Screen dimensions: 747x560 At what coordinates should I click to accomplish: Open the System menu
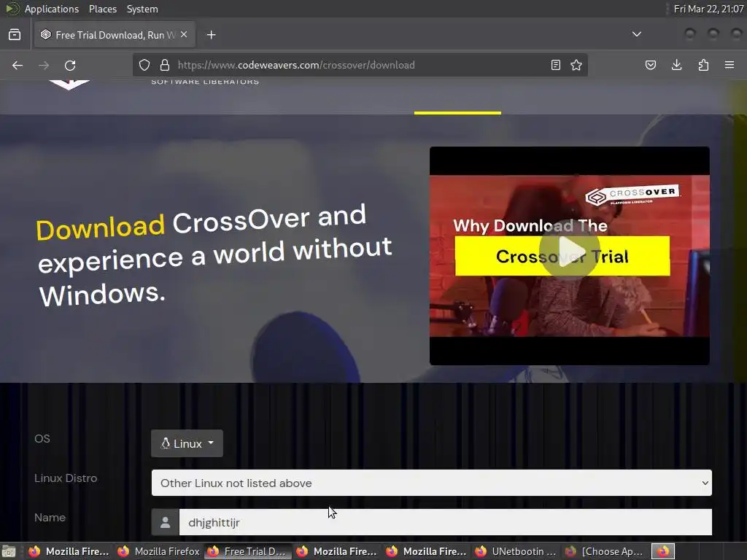(x=142, y=9)
